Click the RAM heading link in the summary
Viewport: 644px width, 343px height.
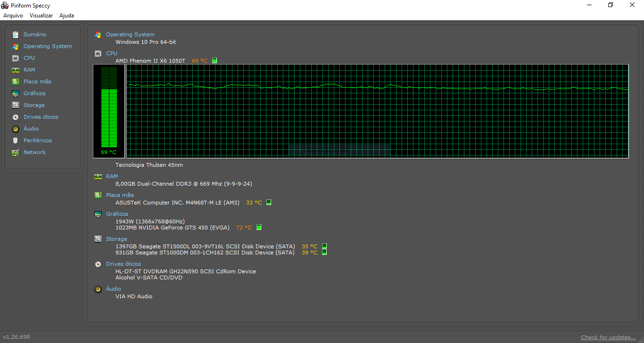(112, 176)
